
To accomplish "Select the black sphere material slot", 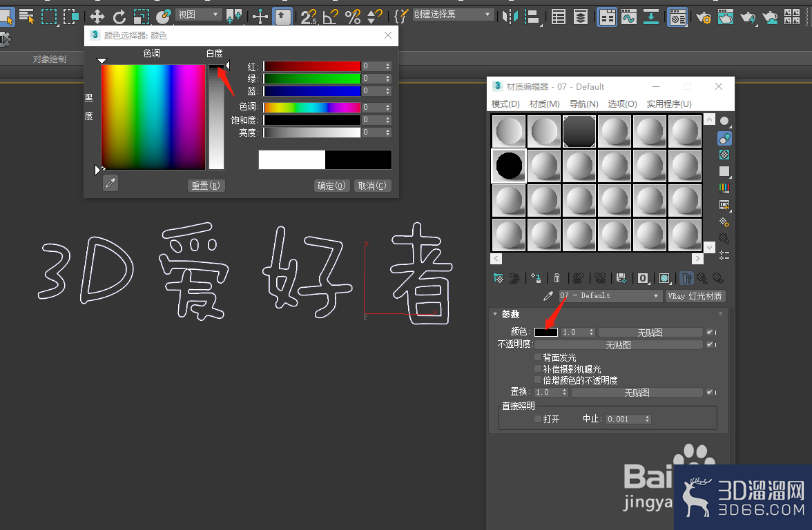I will (x=509, y=166).
